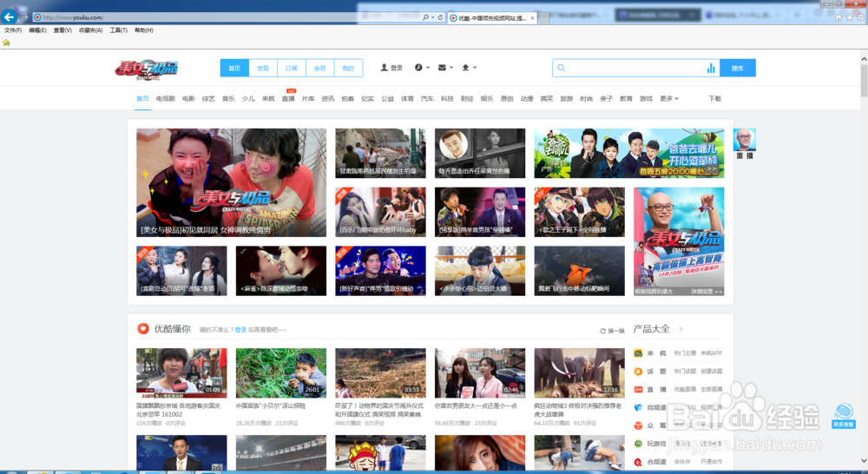Click the magnifier icon in the address bar
Image resolution: width=868 pixels, height=474 pixels.
[x=425, y=17]
